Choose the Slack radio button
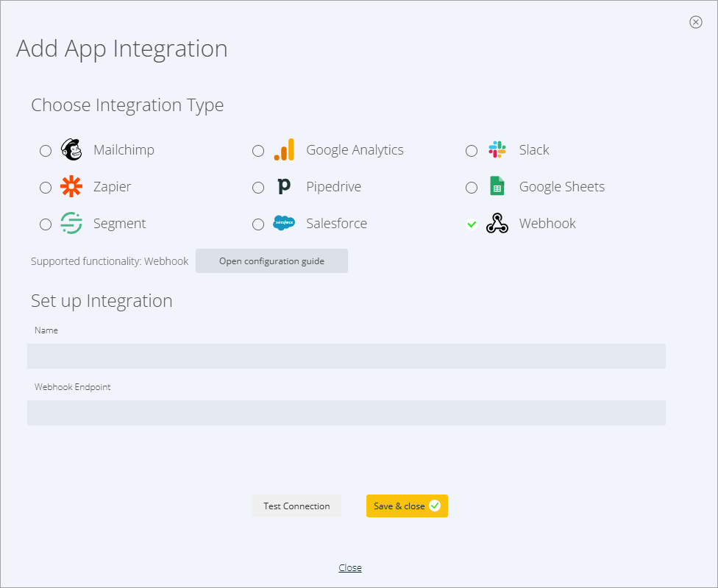The height and width of the screenshot is (588, 718). coord(472,151)
